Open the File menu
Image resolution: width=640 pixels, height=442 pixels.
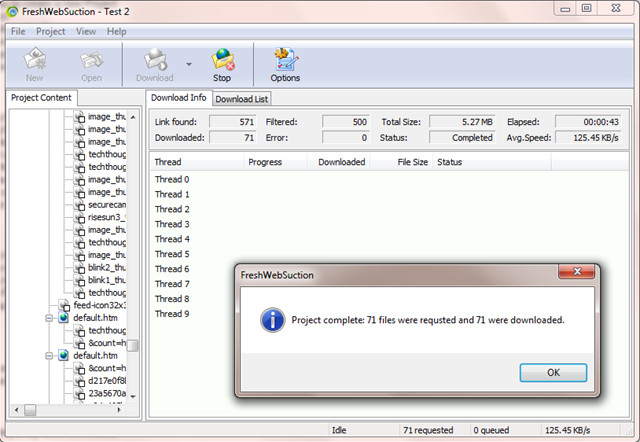(x=18, y=31)
